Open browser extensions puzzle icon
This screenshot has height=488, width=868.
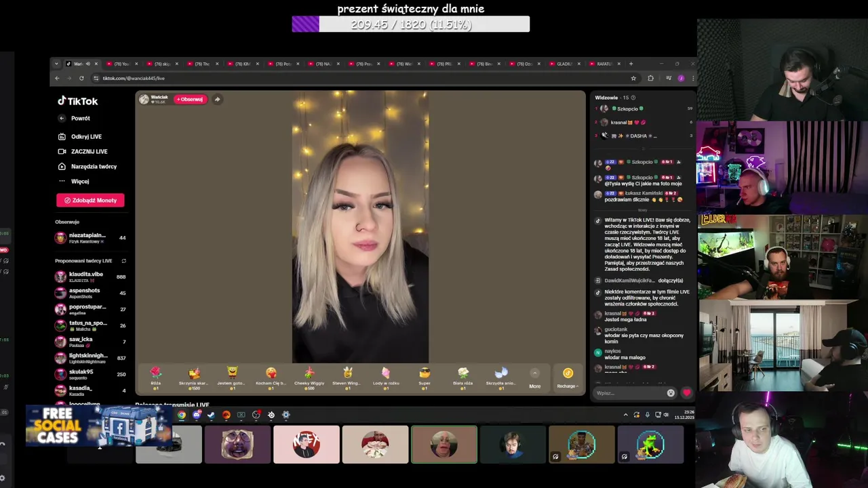point(650,78)
